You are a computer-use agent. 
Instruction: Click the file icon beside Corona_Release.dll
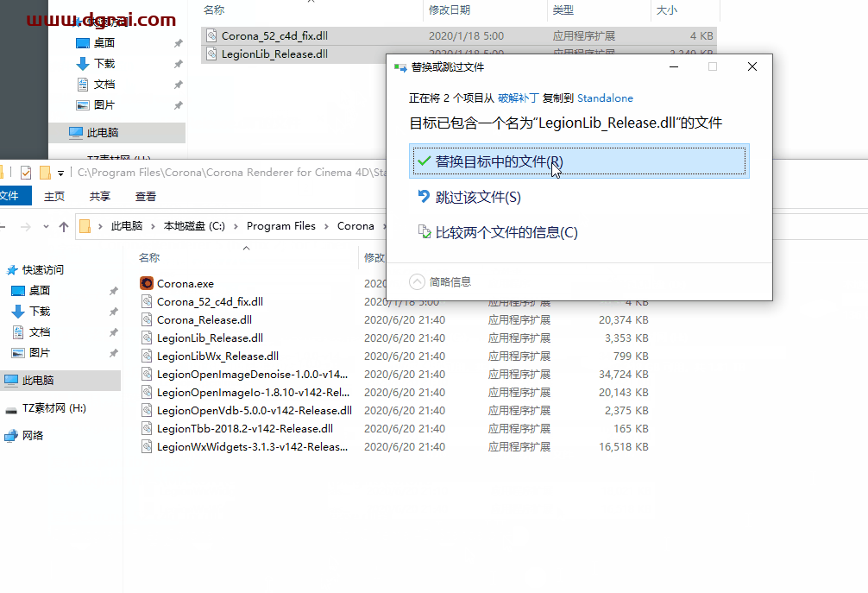[147, 319]
